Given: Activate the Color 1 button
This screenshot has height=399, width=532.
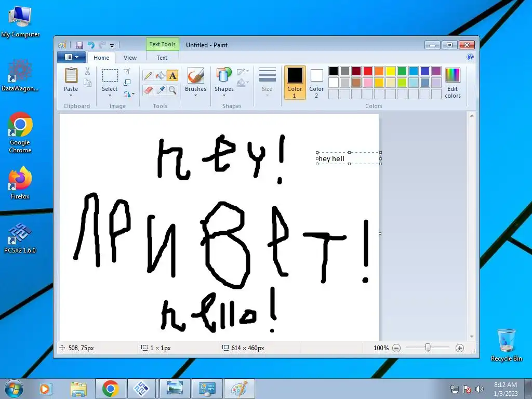Looking at the screenshot, I should 295,83.
